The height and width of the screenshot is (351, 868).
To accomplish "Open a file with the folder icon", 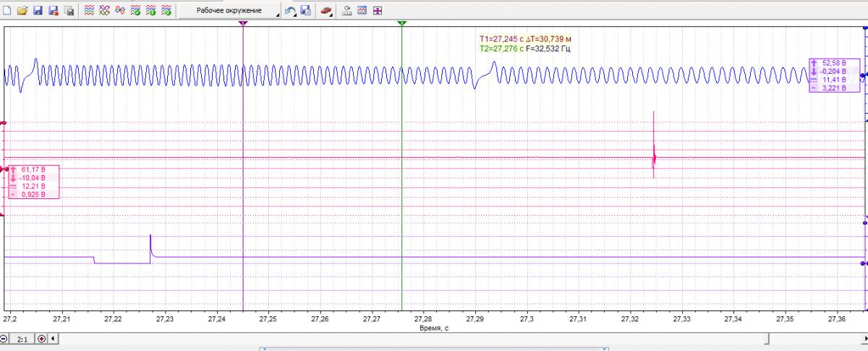I will coord(22,11).
